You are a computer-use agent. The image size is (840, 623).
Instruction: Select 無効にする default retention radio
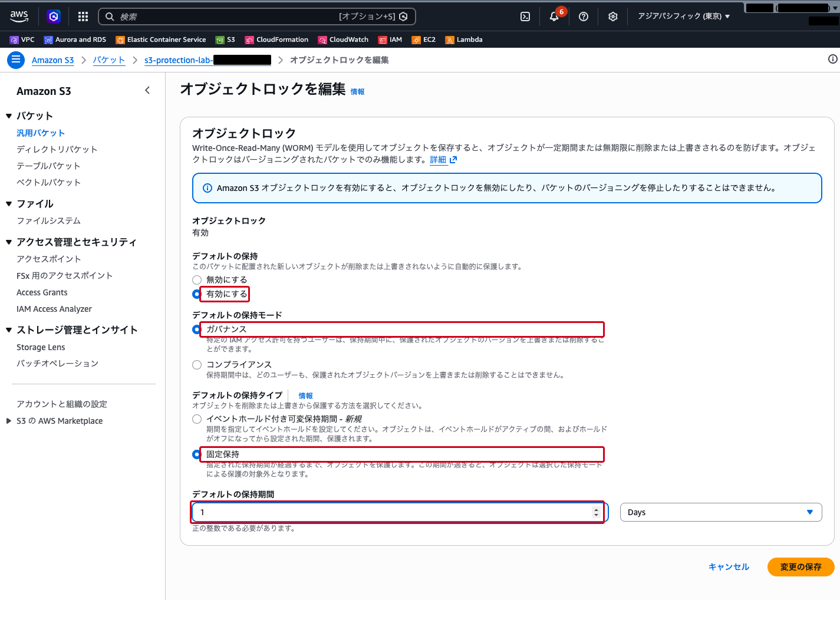197,280
